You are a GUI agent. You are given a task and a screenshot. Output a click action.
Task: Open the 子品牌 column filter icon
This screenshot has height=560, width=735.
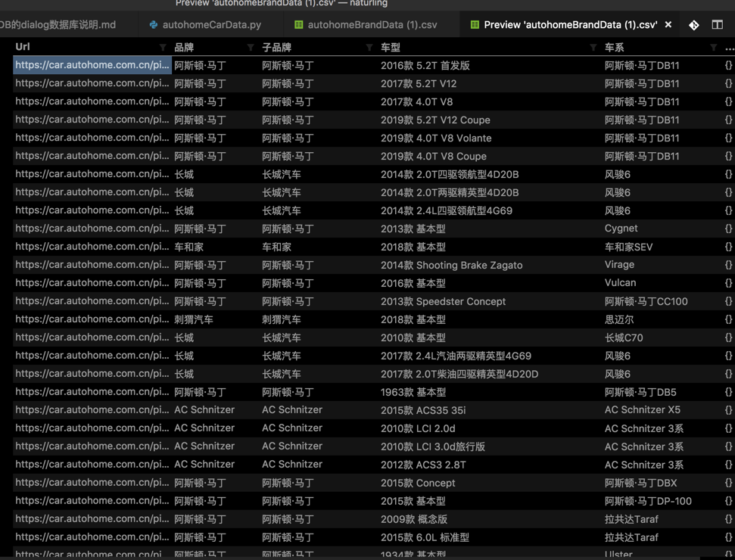369,48
